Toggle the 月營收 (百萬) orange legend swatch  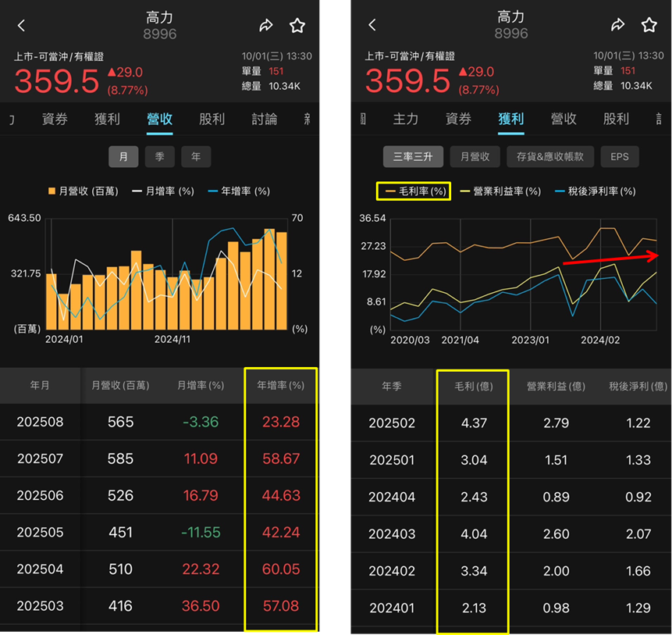[x=52, y=191]
